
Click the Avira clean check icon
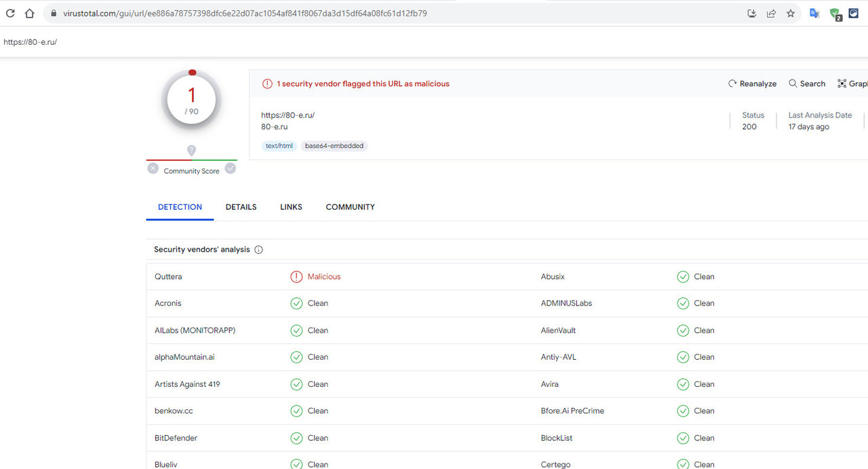[x=683, y=384]
